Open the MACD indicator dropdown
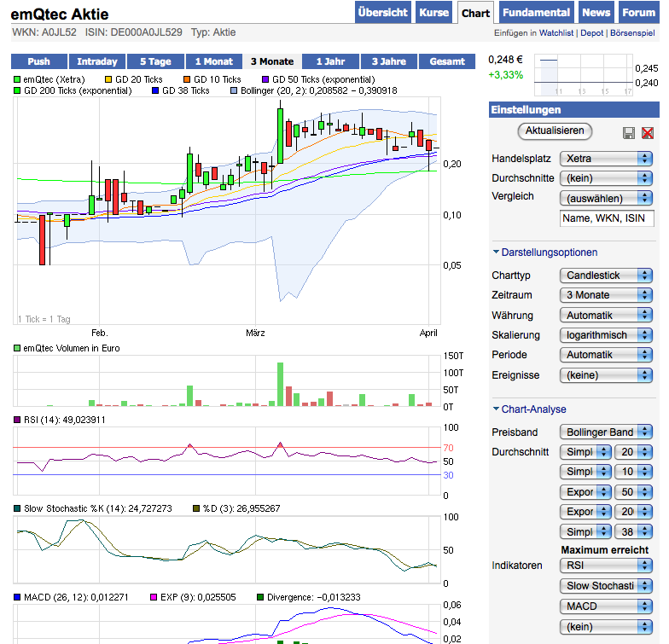669x644 pixels. point(606,606)
